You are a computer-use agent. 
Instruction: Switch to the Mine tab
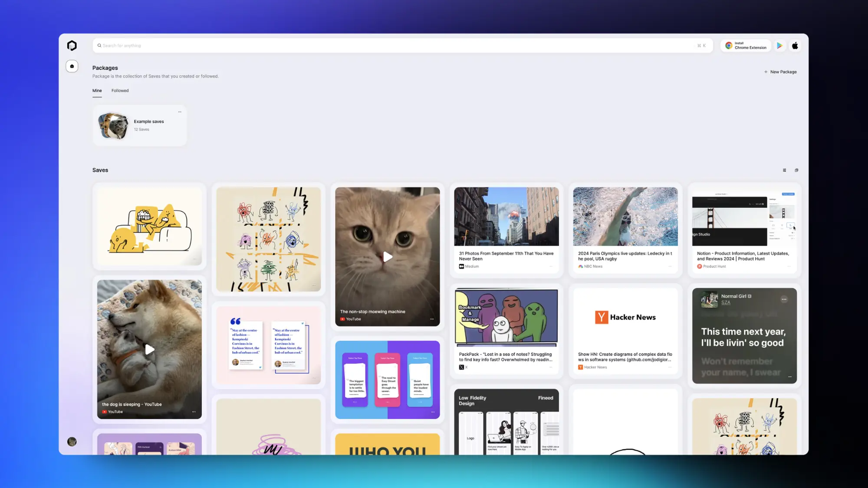coord(97,91)
